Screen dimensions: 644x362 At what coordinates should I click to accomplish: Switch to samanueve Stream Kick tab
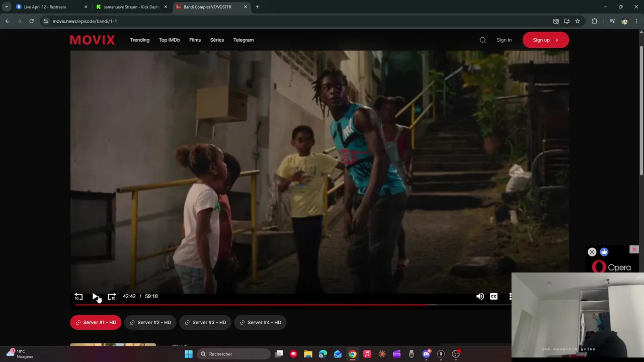pyautogui.click(x=131, y=7)
